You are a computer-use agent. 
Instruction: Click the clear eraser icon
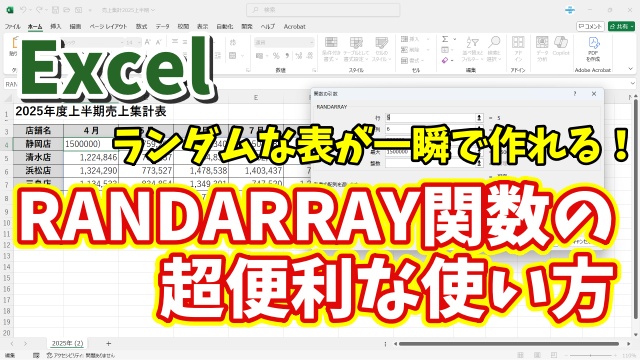[x=445, y=60]
